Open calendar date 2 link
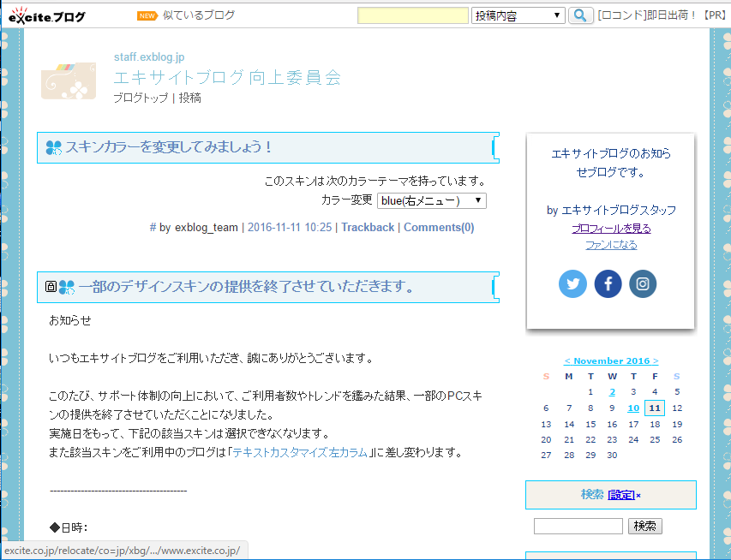The image size is (731, 560). [x=612, y=392]
